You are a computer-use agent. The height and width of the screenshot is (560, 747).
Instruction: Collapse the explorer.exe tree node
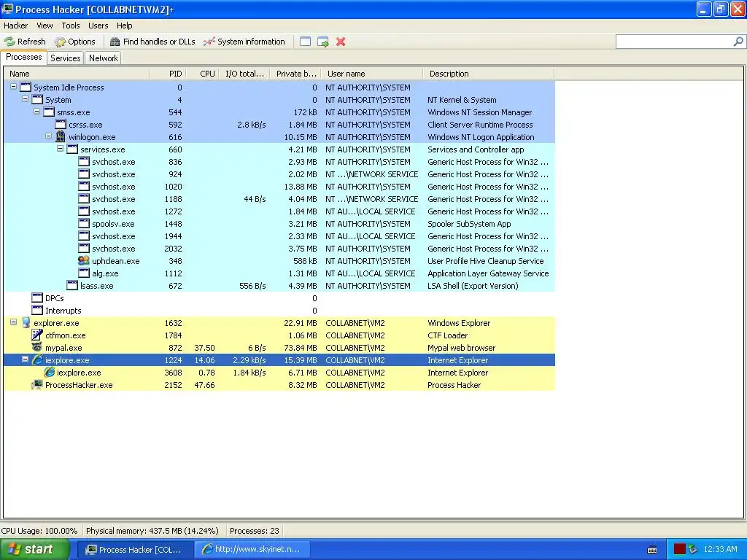click(x=14, y=322)
